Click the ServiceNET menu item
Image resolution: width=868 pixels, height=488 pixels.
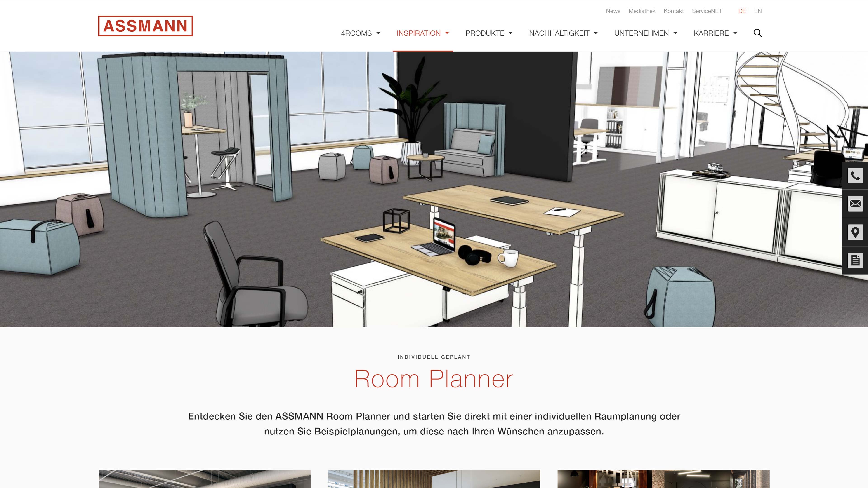click(x=706, y=11)
